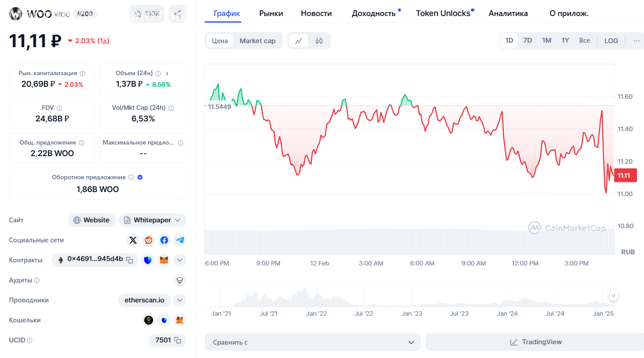
Task: Open the Доходность tab
Action: coord(374,13)
